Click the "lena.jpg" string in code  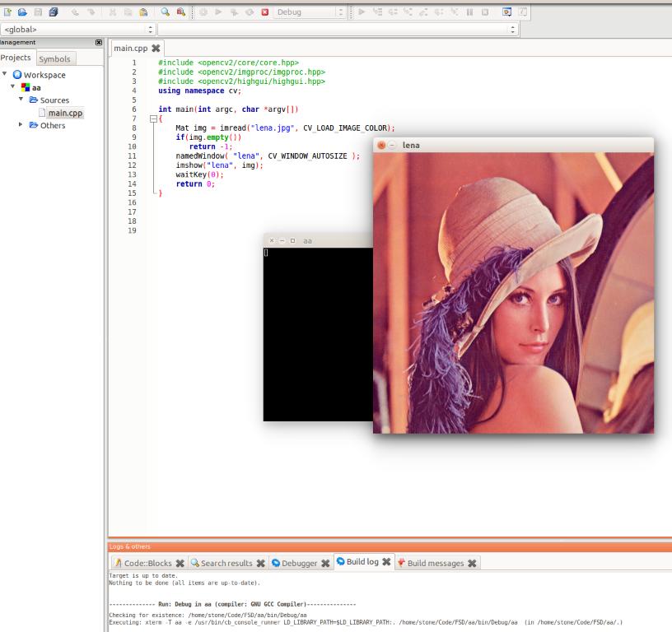pos(272,128)
